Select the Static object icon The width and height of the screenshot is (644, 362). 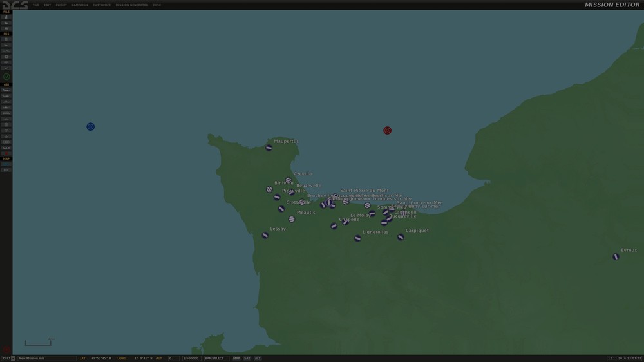tap(6, 113)
